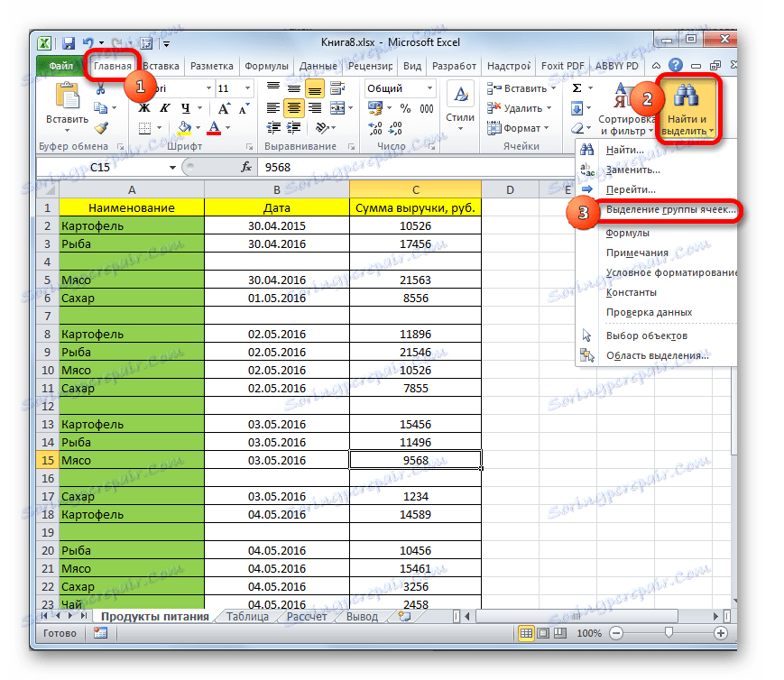Click the Percent style icon
The width and height of the screenshot is (784, 680).
(x=405, y=108)
